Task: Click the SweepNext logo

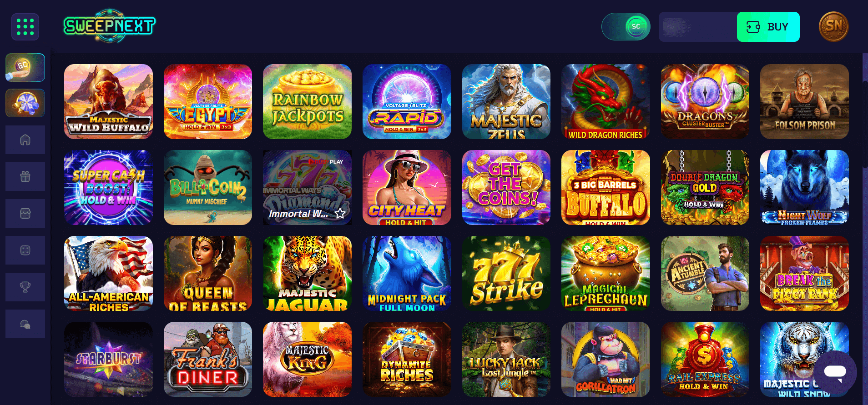Action: pos(109,26)
